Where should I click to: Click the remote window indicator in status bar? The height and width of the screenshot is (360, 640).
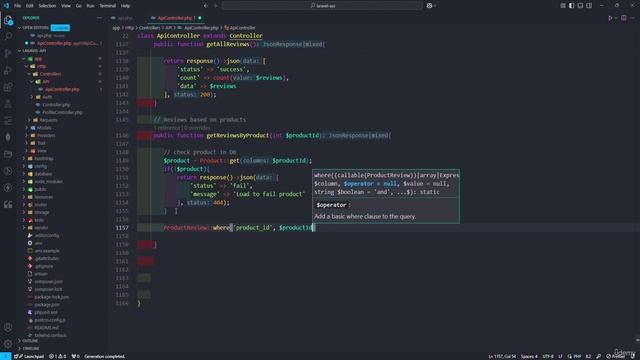(x=5, y=356)
